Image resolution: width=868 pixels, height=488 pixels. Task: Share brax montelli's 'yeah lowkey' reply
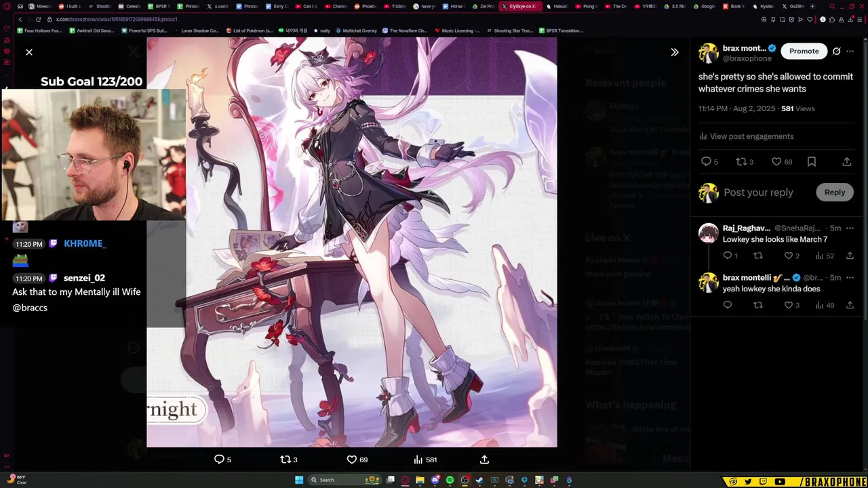click(850, 305)
